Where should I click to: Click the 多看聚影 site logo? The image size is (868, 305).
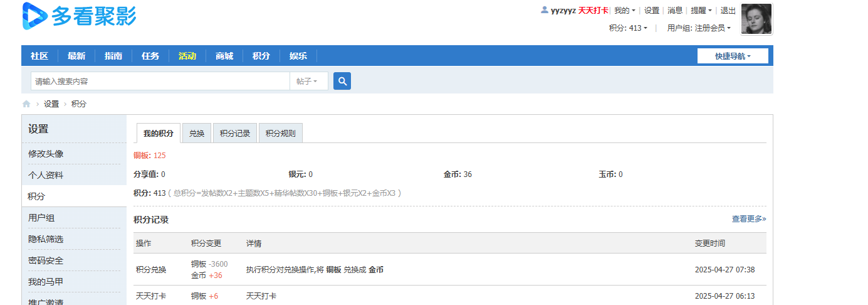click(79, 16)
